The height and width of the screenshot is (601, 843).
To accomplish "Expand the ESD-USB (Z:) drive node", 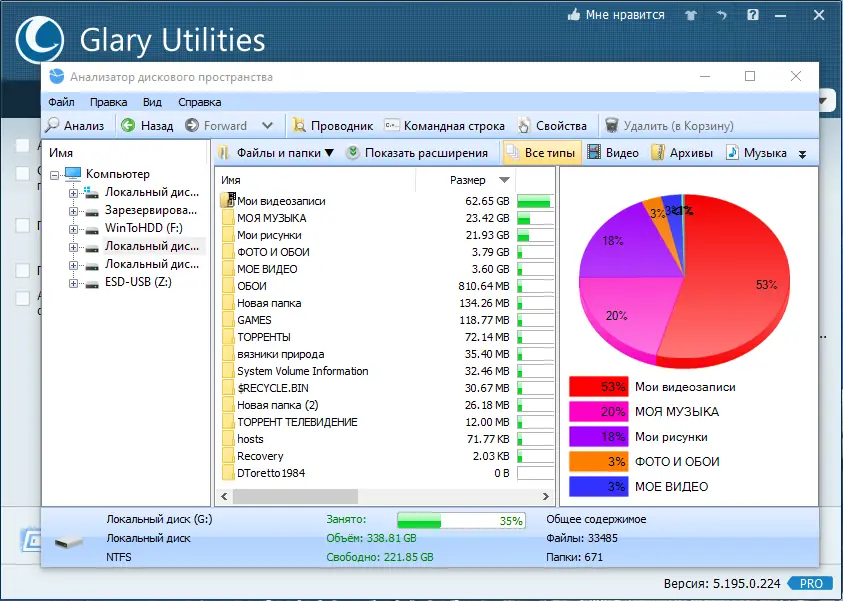I will click(73, 283).
